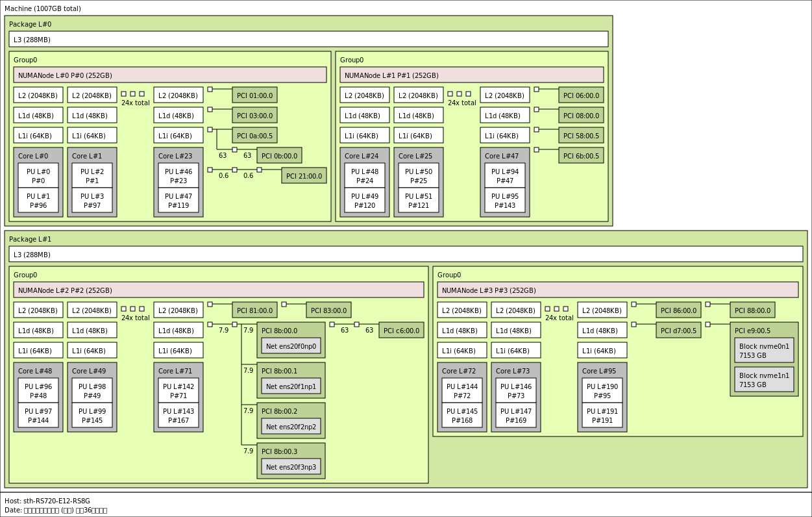Screen dimensions: 812x517
Task: Select the Block nvme1n1 7153 GB box
Action: point(764,380)
